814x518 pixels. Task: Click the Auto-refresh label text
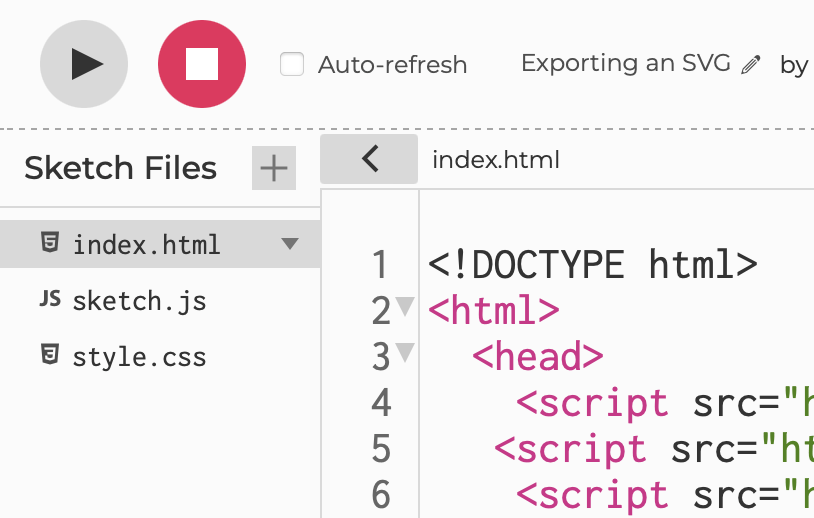coord(392,65)
